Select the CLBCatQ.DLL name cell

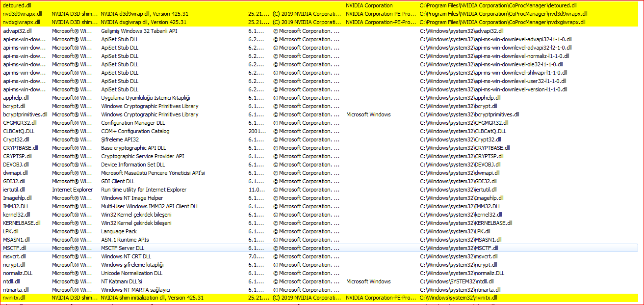click(19, 131)
